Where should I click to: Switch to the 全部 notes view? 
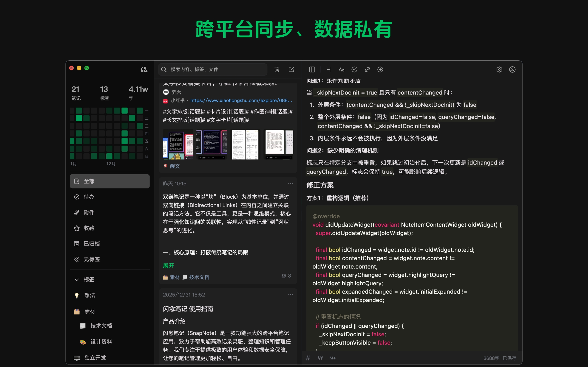coord(89,181)
